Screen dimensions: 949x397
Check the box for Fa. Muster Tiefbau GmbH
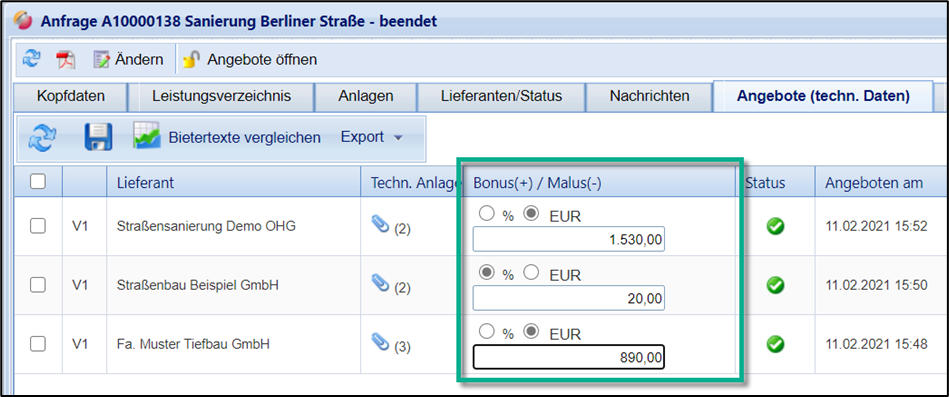tap(38, 344)
